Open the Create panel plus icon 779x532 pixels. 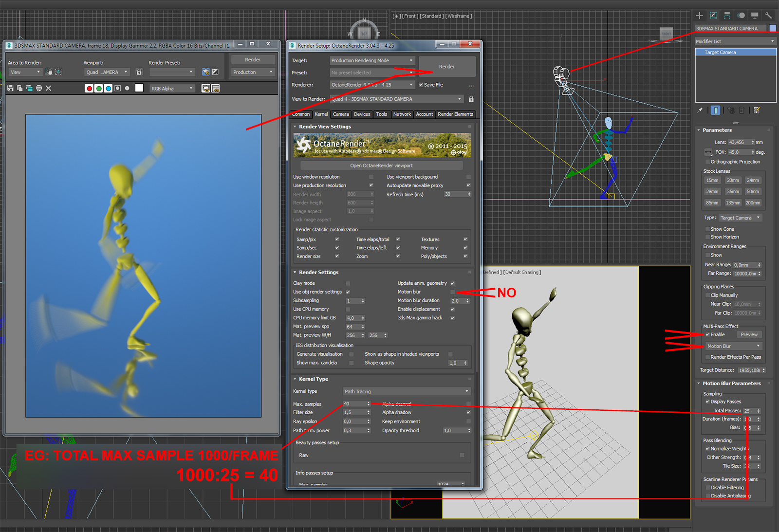(x=700, y=16)
